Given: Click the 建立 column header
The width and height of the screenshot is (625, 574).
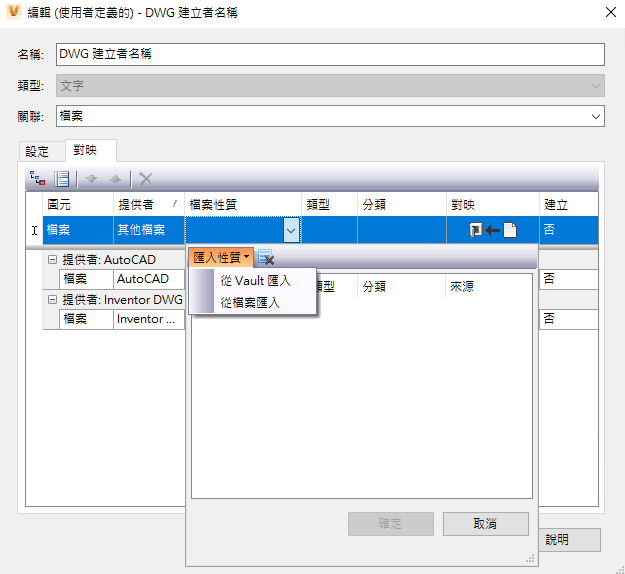Looking at the screenshot, I should tap(569, 204).
